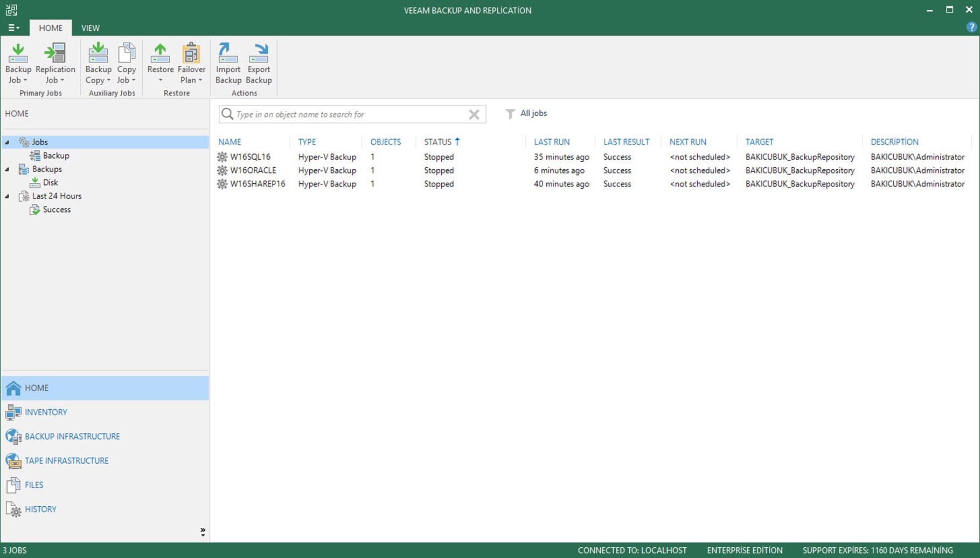Open the Restore dropdown arrow
The image size is (980, 558).
tap(161, 80)
